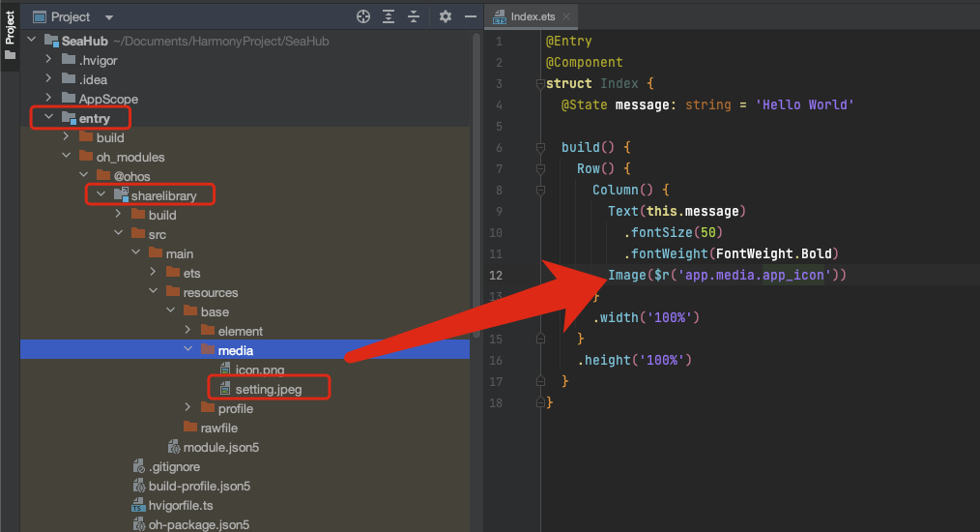The height and width of the screenshot is (532, 980).
Task: Expand the .idea folder
Action: (48, 79)
